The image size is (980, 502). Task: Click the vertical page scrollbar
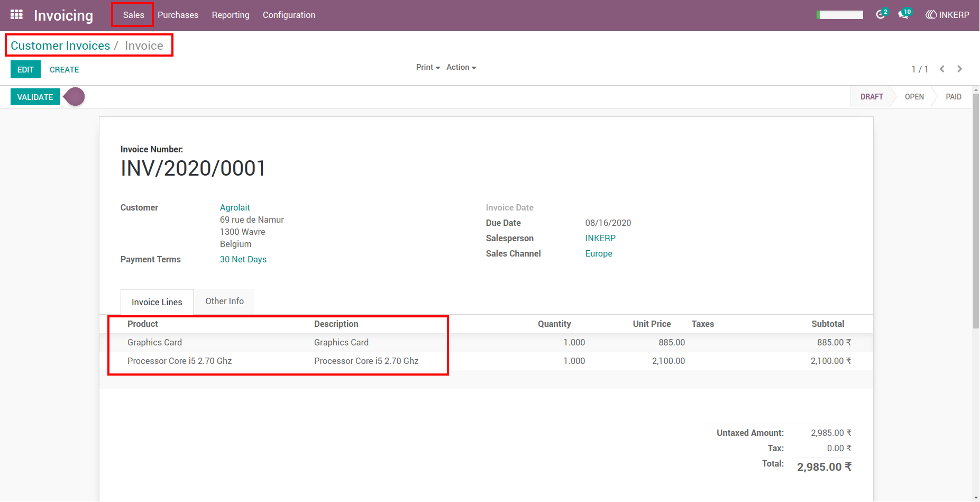[976, 212]
